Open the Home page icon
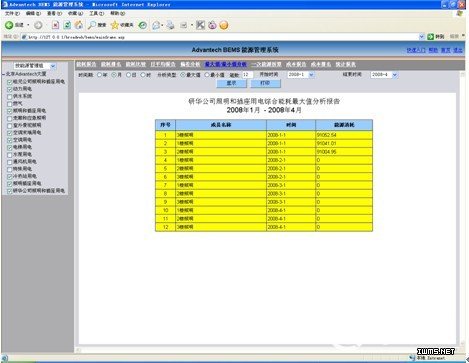This screenshot has height=363, width=469. [x=79, y=25]
